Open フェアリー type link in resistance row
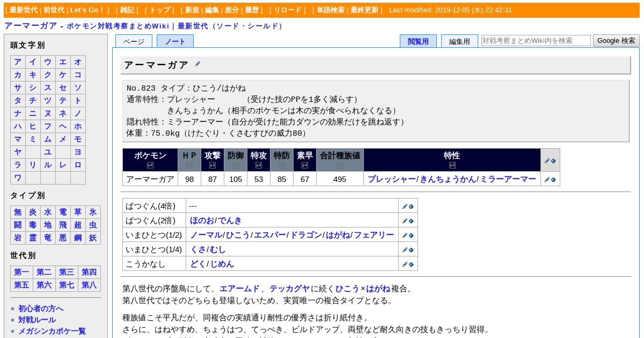Viewport: 644px width, 338px height. coord(374,235)
